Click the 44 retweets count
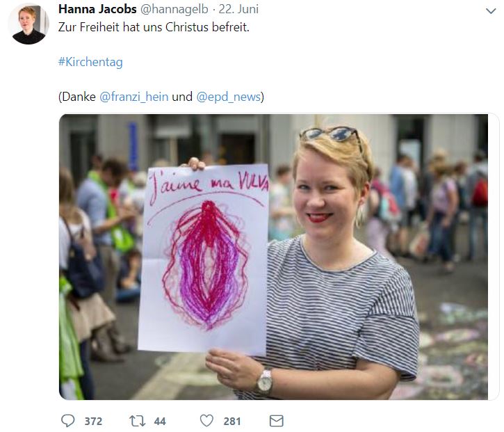The image size is (504, 432). pos(160,421)
